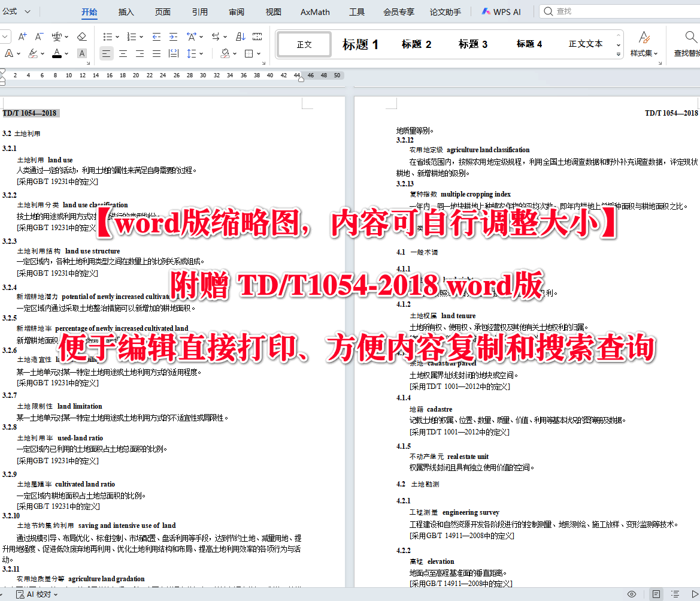This screenshot has height=601, width=700.
Task: Launch WPS AI
Action: pyautogui.click(x=501, y=12)
